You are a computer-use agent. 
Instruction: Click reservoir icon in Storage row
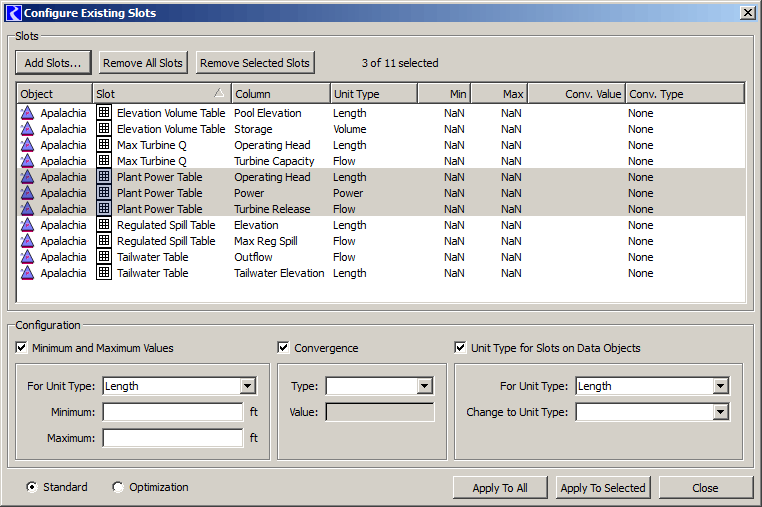[27, 129]
